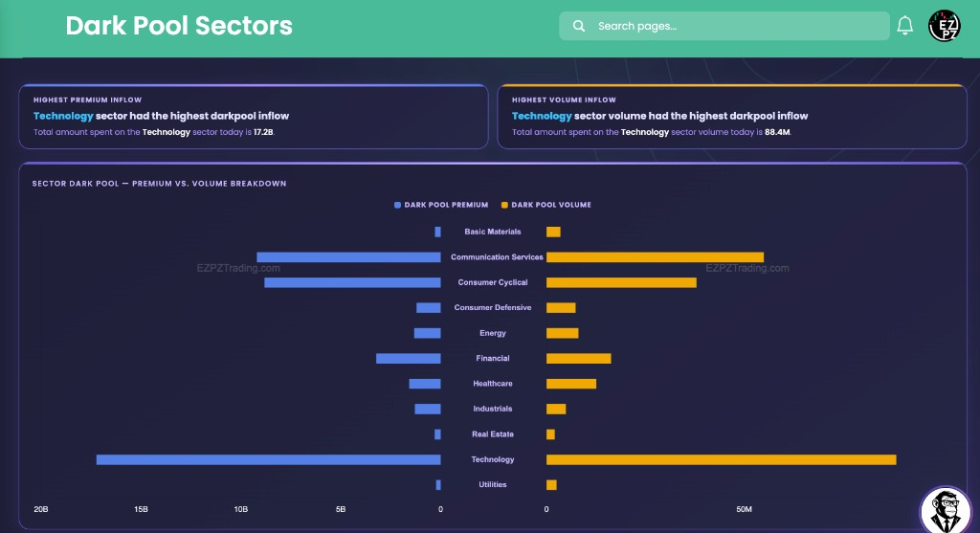Image resolution: width=980 pixels, height=533 pixels.
Task: Select the Financial premium bar
Action: [x=409, y=359]
